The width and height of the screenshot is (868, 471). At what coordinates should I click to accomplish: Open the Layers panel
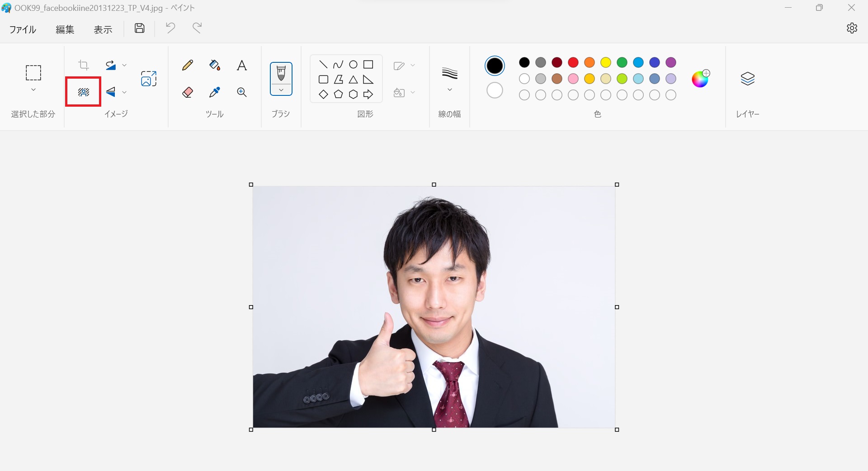point(748,78)
